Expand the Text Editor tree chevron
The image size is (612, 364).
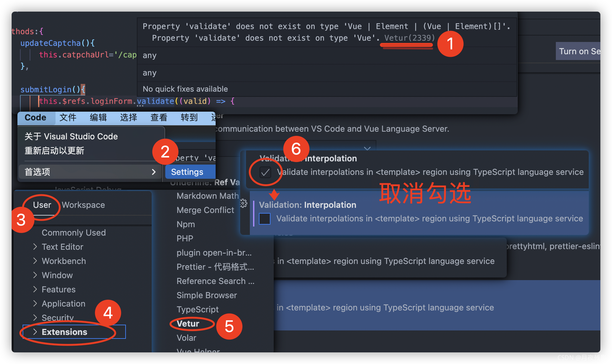pos(35,247)
